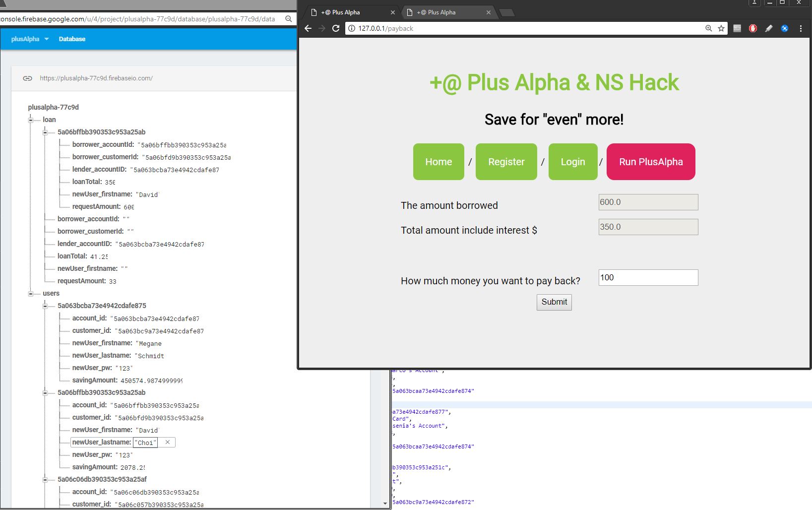
Task: Click the Run PlusAlpha button
Action: click(x=651, y=162)
